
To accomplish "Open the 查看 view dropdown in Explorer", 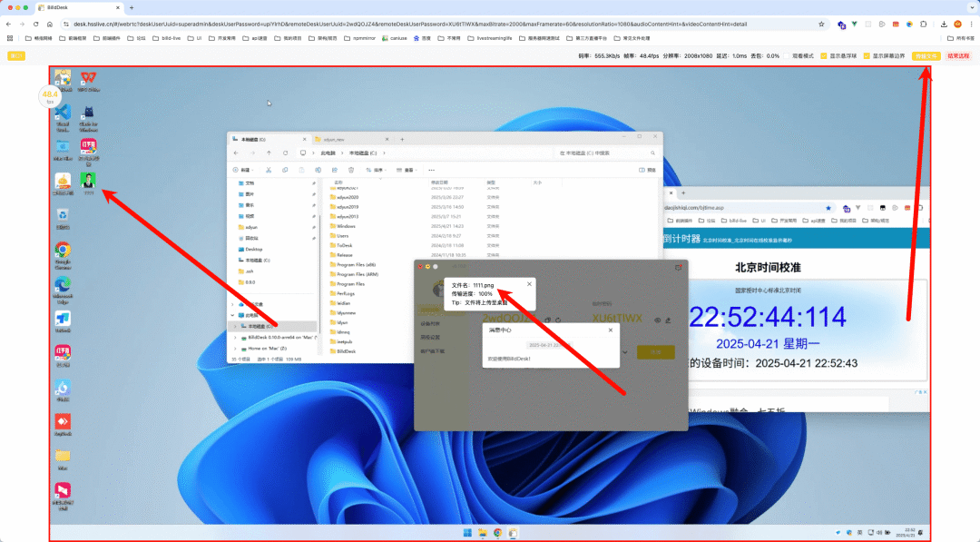I will (413, 170).
